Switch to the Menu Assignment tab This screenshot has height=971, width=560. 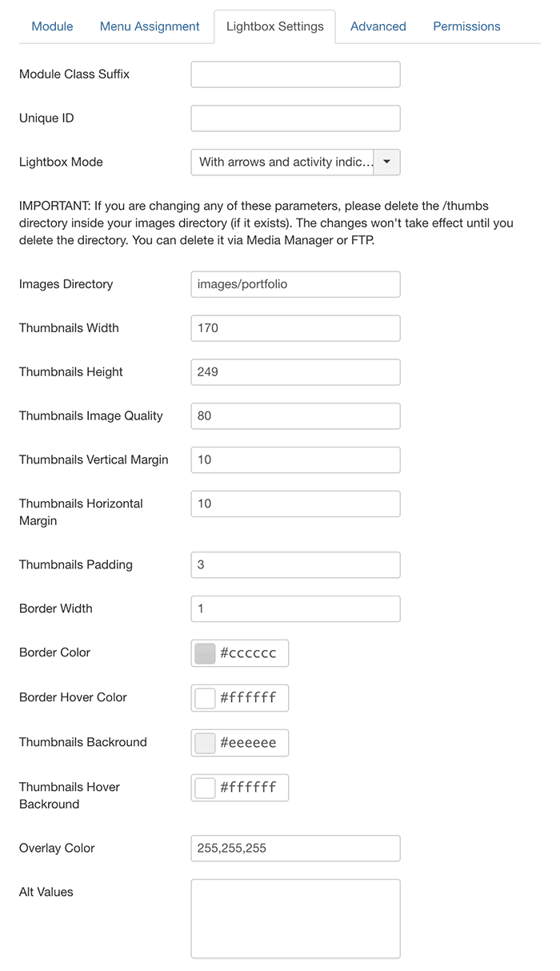pos(150,26)
